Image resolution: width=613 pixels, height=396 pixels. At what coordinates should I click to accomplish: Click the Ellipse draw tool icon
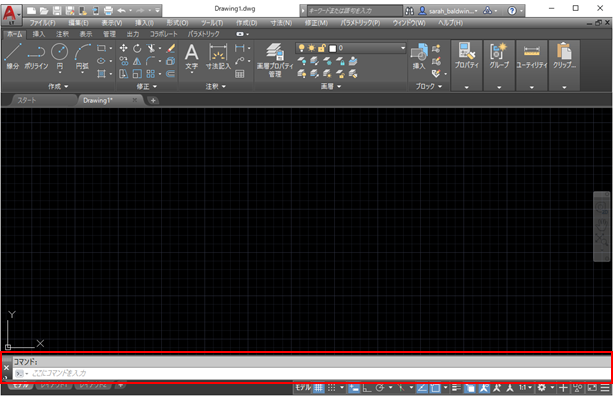(x=101, y=61)
